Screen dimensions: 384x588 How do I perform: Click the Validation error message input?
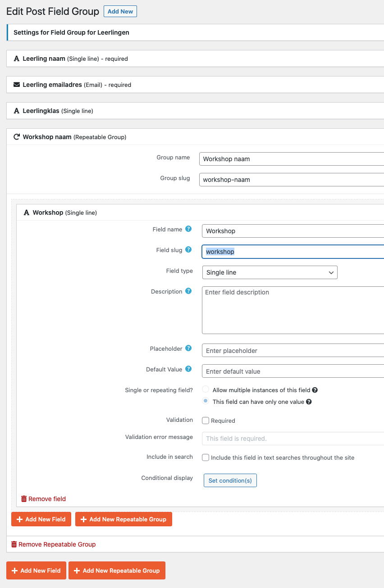(x=293, y=439)
